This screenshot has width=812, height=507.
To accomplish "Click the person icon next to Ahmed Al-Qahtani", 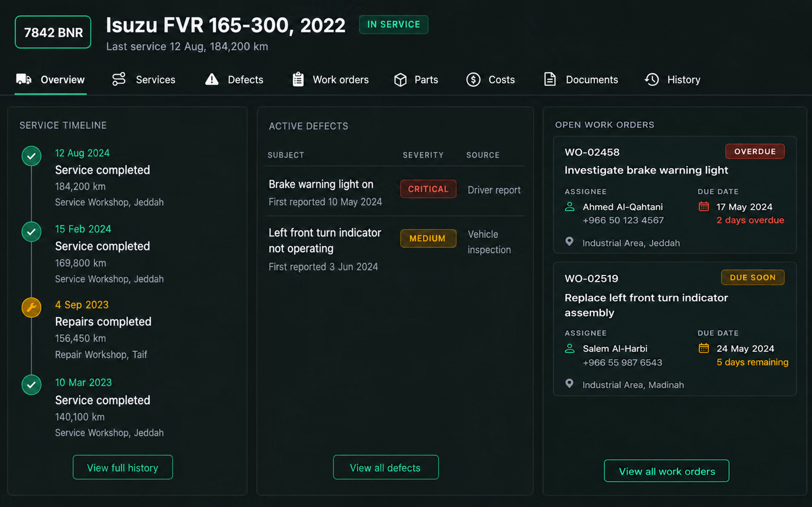I will 570,207.
